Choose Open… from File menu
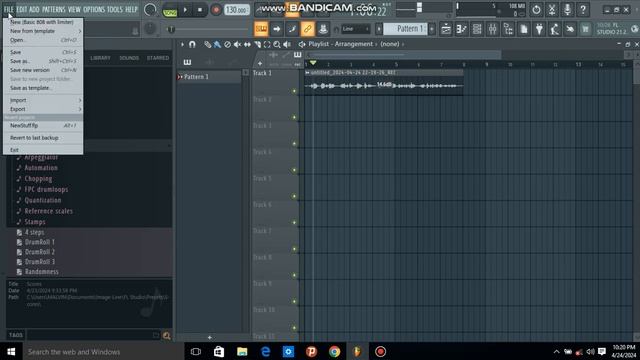 point(43,40)
